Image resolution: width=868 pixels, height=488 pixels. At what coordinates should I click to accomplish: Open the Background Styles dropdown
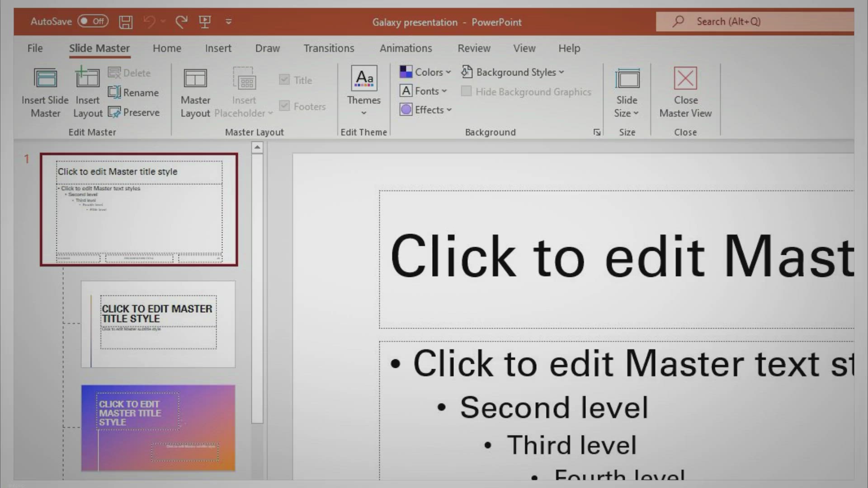[514, 72]
